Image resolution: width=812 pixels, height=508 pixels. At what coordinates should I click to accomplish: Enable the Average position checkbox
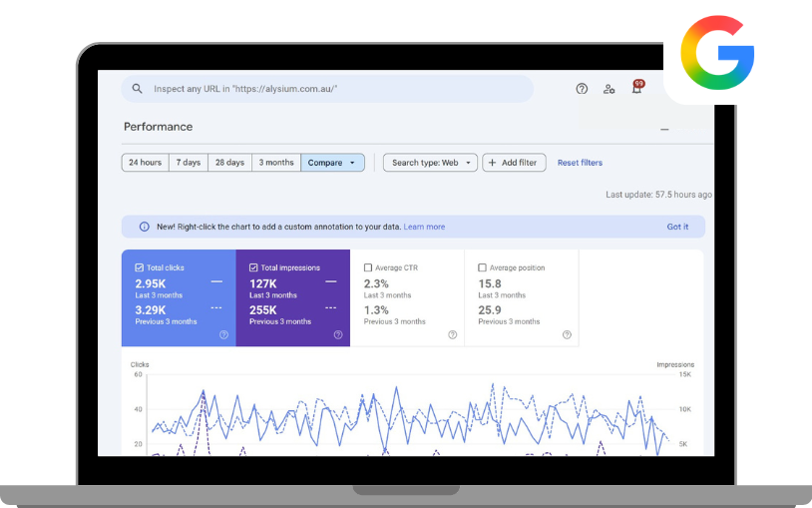482,267
